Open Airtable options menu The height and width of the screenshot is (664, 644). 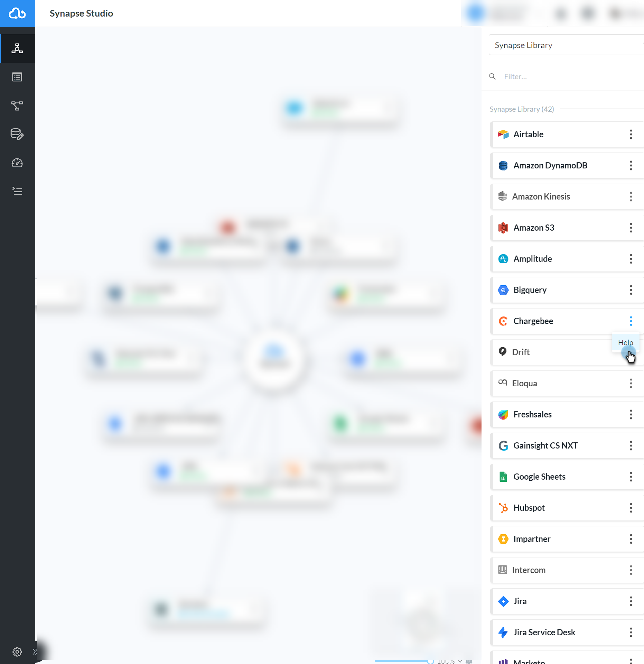631,134
